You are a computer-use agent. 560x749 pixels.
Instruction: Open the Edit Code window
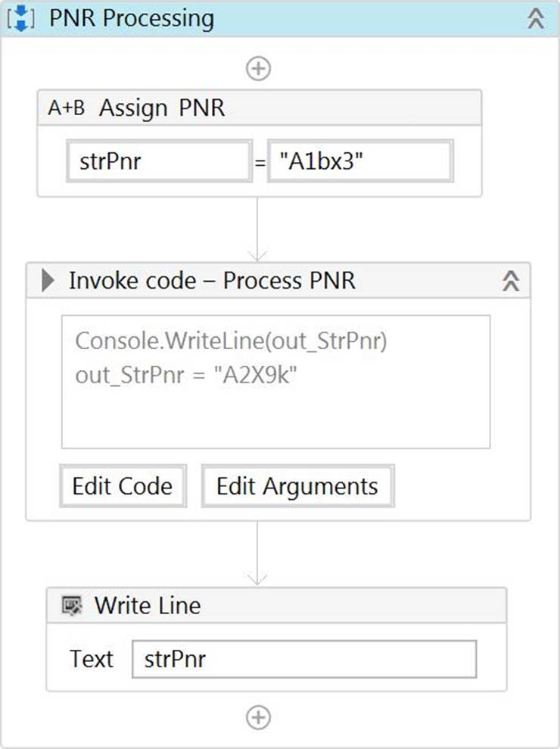(x=123, y=485)
